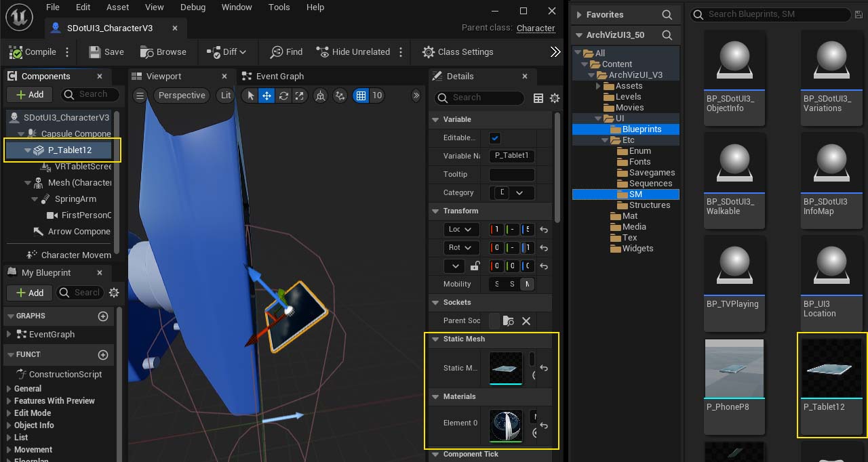868x462 pixels.
Task: Toggle the Editable checkbox in Variable section
Action: pyautogui.click(x=495, y=138)
